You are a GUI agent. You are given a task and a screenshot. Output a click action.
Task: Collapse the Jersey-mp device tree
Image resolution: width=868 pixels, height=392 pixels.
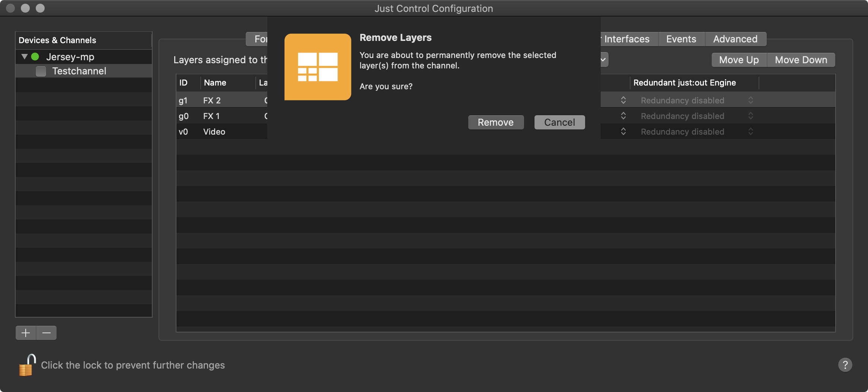click(25, 57)
